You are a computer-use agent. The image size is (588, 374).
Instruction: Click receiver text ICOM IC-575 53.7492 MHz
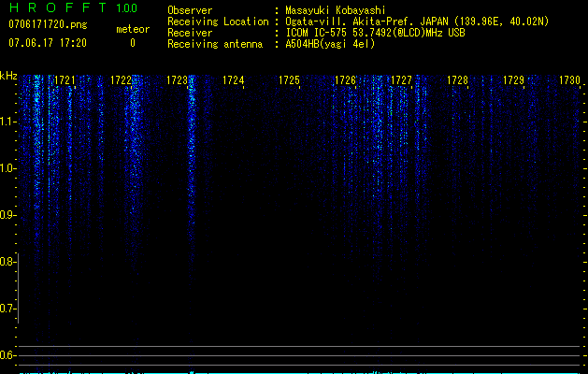375,33
